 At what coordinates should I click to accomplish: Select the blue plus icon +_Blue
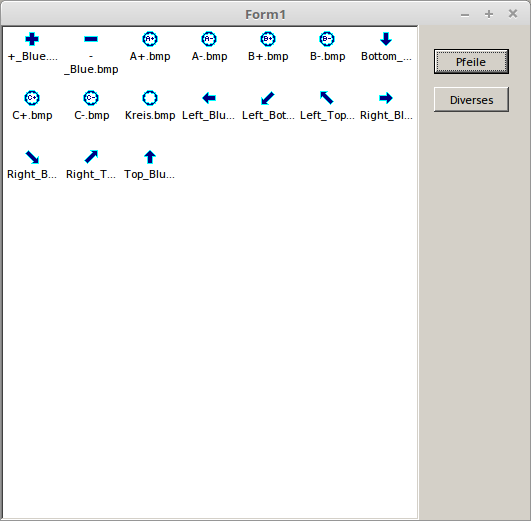[32, 39]
